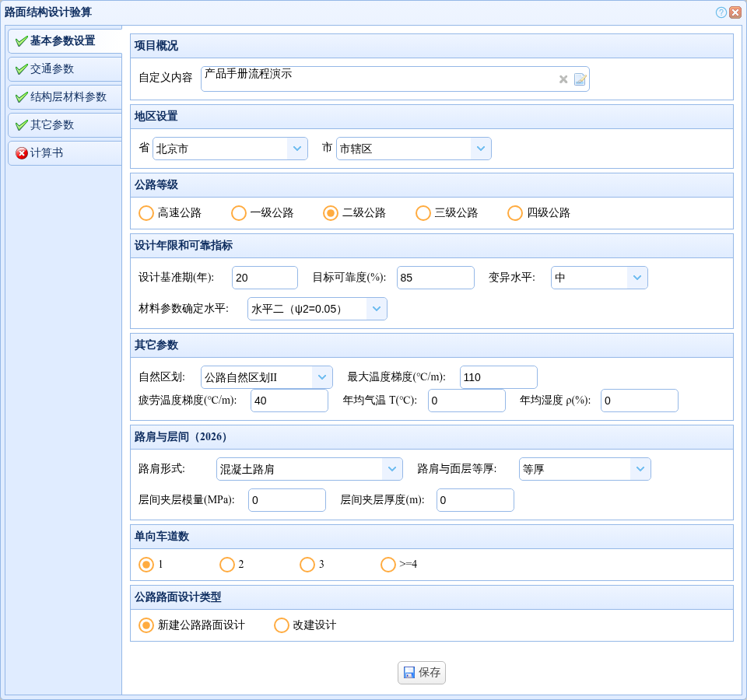Set 单向车道数 to 2

pos(226,565)
